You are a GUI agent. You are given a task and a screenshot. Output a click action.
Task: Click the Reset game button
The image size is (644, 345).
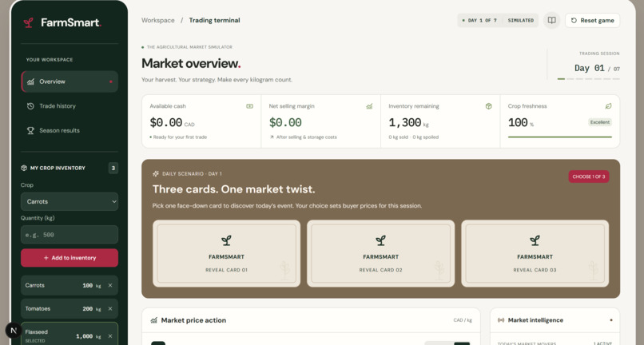point(592,20)
